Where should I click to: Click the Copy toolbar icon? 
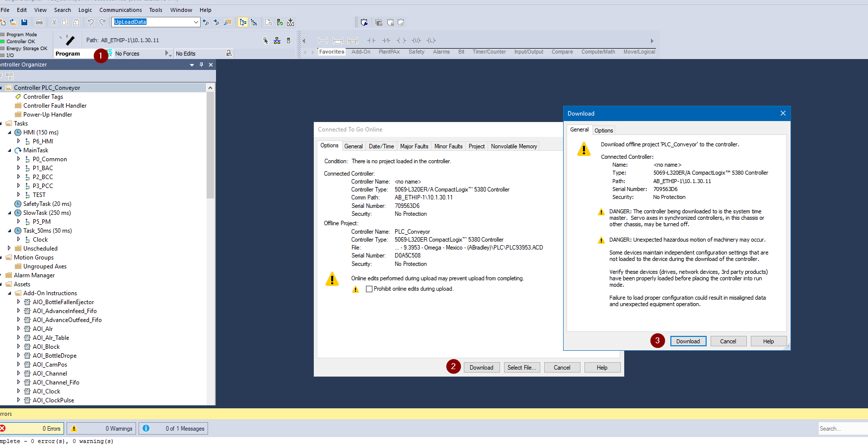[65, 22]
